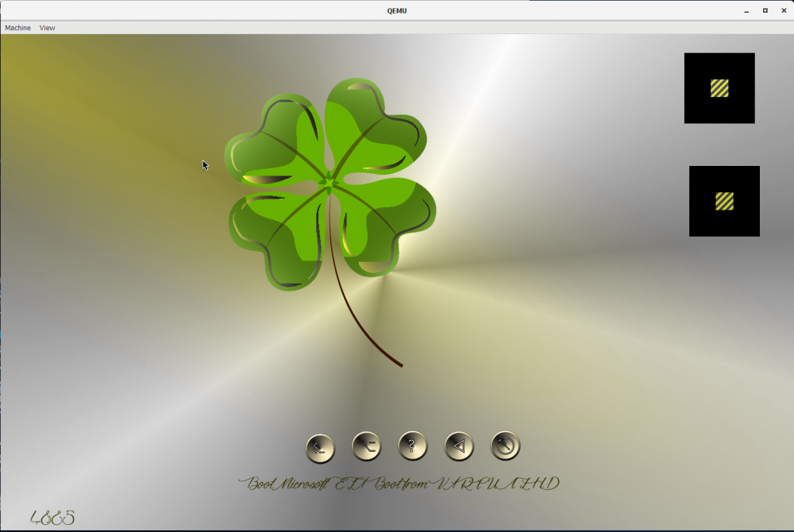Select the lower black boot entry
Screen dimensions: 794x532
[724, 201]
